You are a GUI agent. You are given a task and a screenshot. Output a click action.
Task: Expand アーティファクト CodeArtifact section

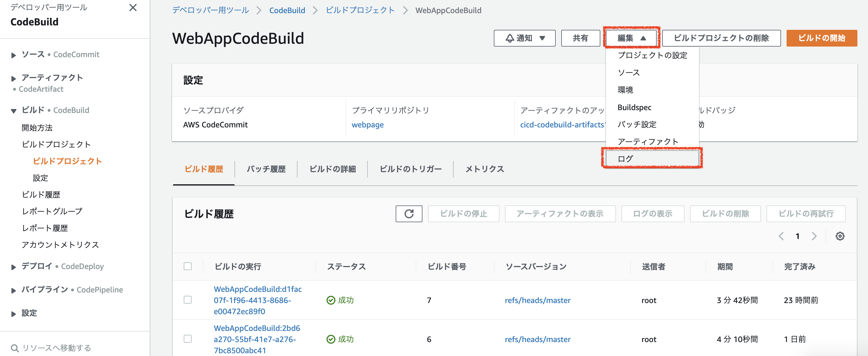(x=13, y=78)
